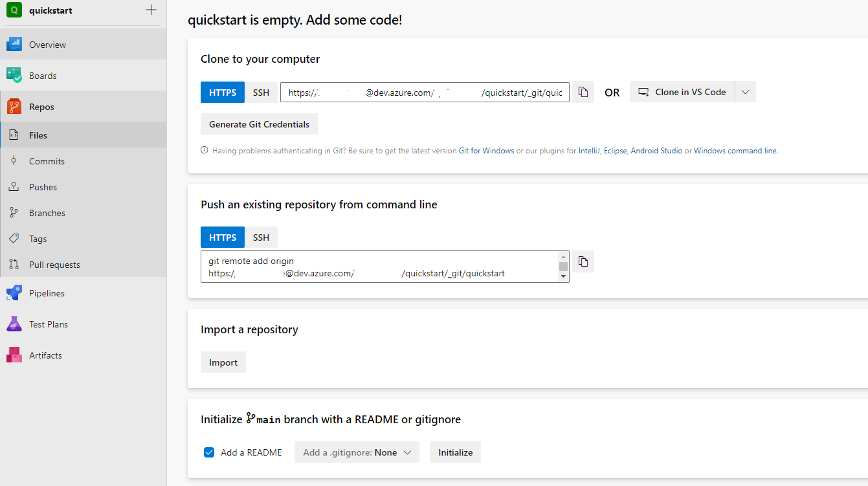This screenshot has height=486, width=868.
Task: Click the Repos icon in the sidebar
Action: pos(14,107)
